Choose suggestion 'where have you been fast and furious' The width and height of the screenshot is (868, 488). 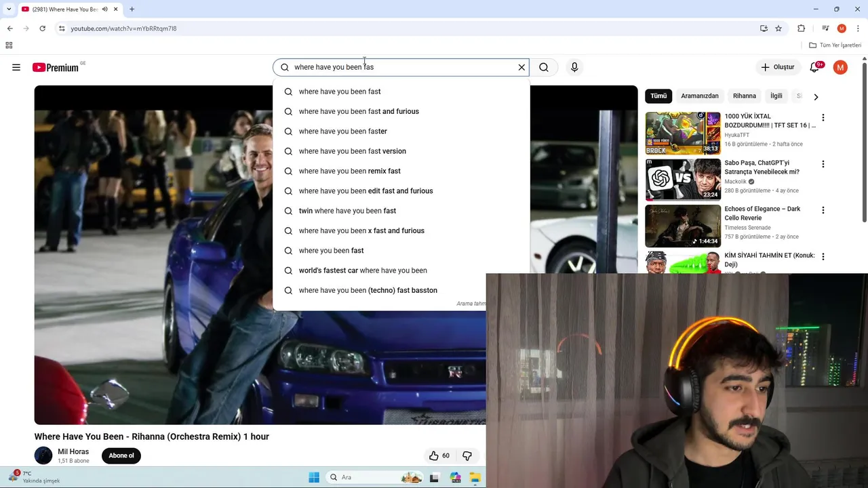[x=401, y=111]
